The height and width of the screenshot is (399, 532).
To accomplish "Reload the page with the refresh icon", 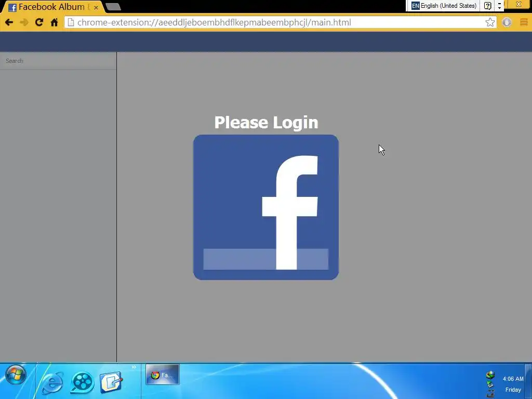I will (x=39, y=22).
